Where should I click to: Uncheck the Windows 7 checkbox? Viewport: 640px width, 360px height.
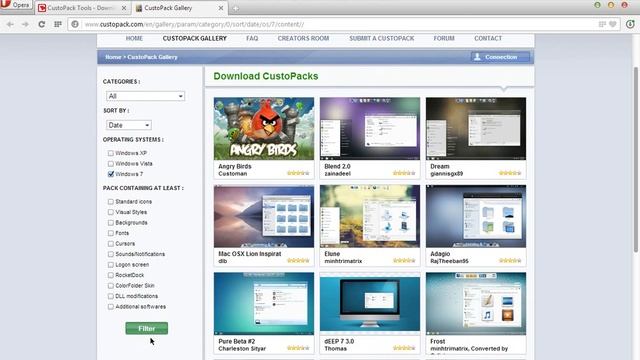click(111, 174)
